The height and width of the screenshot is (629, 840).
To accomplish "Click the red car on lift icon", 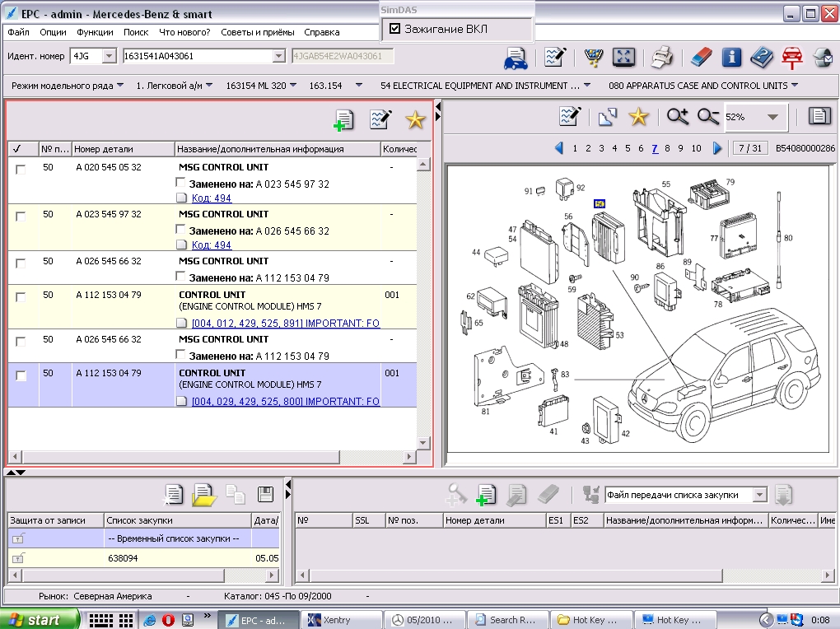I will [x=791, y=58].
